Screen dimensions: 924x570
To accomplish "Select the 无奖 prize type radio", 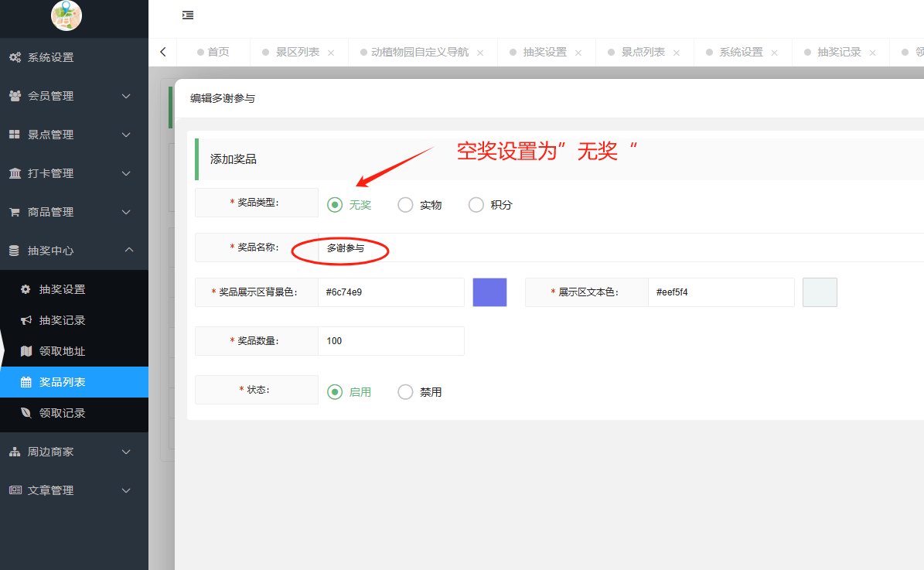I will pos(335,204).
